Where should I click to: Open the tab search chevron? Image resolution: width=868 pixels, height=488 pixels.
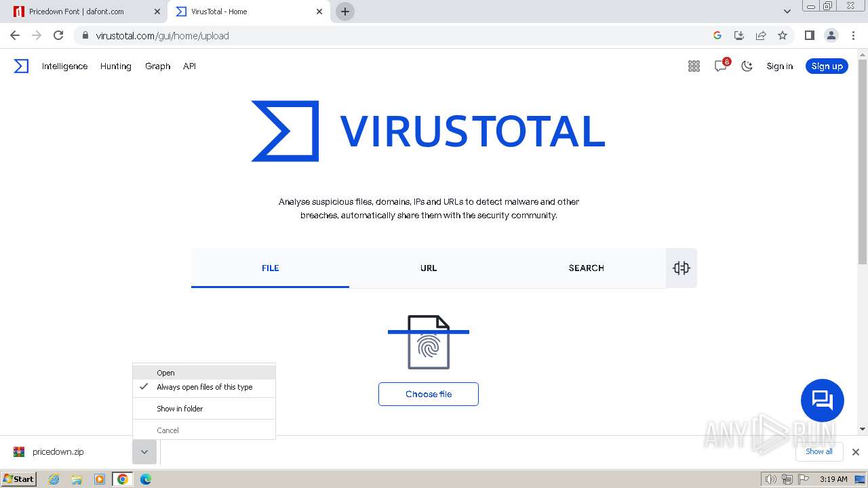(x=787, y=12)
